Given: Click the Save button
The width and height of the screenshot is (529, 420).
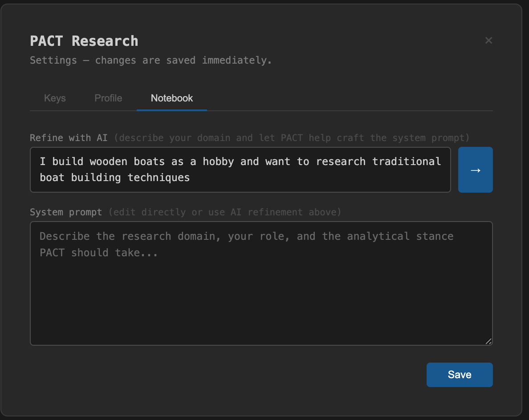Looking at the screenshot, I should pos(460,375).
